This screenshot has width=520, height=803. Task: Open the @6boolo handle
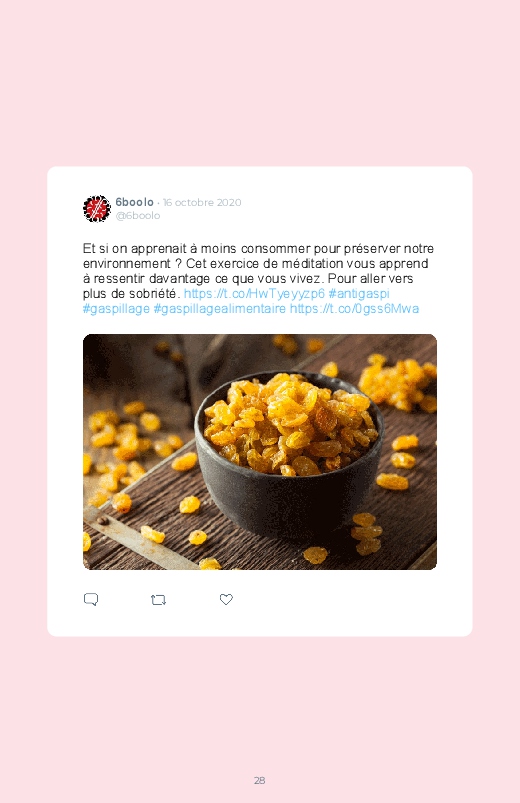click(x=138, y=216)
